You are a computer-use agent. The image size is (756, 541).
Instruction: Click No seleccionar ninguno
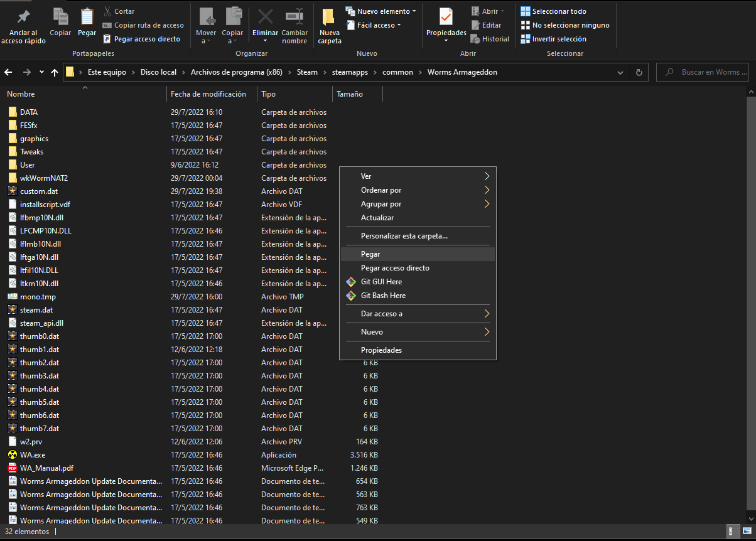tap(564, 25)
